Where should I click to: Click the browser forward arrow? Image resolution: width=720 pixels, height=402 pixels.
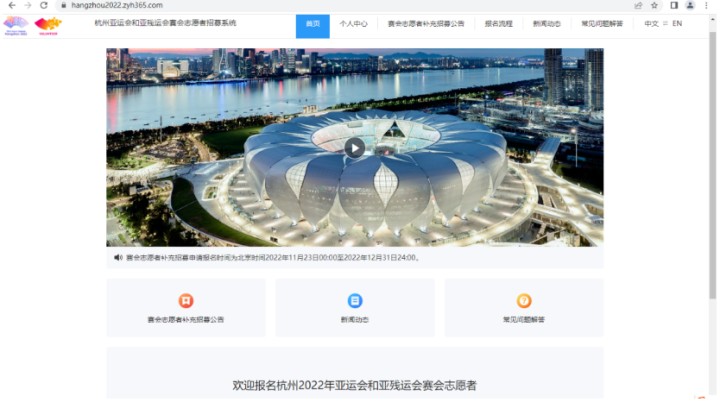click(x=28, y=5)
